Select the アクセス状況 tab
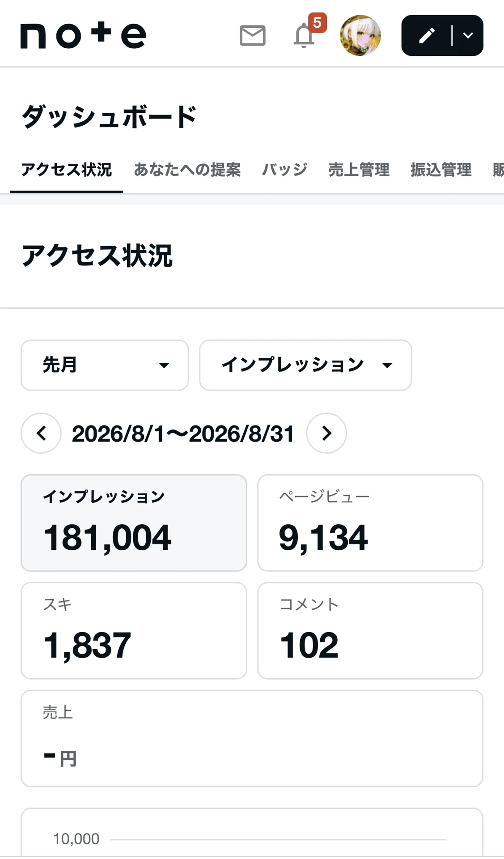The height and width of the screenshot is (859, 504). 67,170
